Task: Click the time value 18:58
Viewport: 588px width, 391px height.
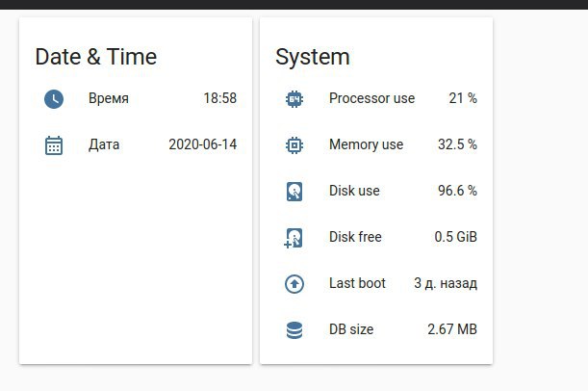Action: 220,98
